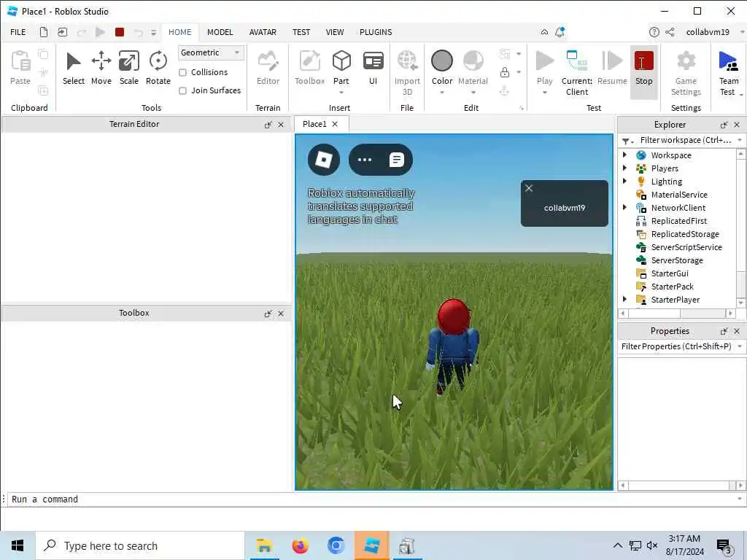Dismiss the collabvm19 player list popup
Image resolution: width=747 pixels, height=560 pixels.
click(529, 188)
